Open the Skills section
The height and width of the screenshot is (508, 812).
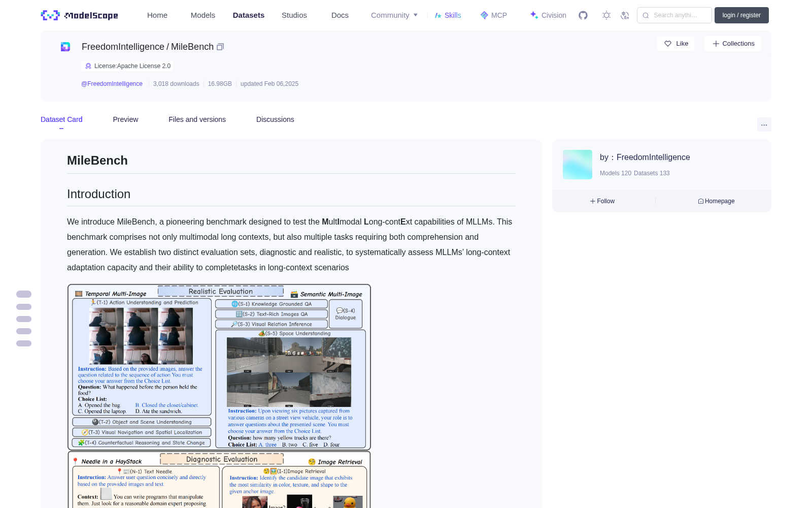(448, 15)
